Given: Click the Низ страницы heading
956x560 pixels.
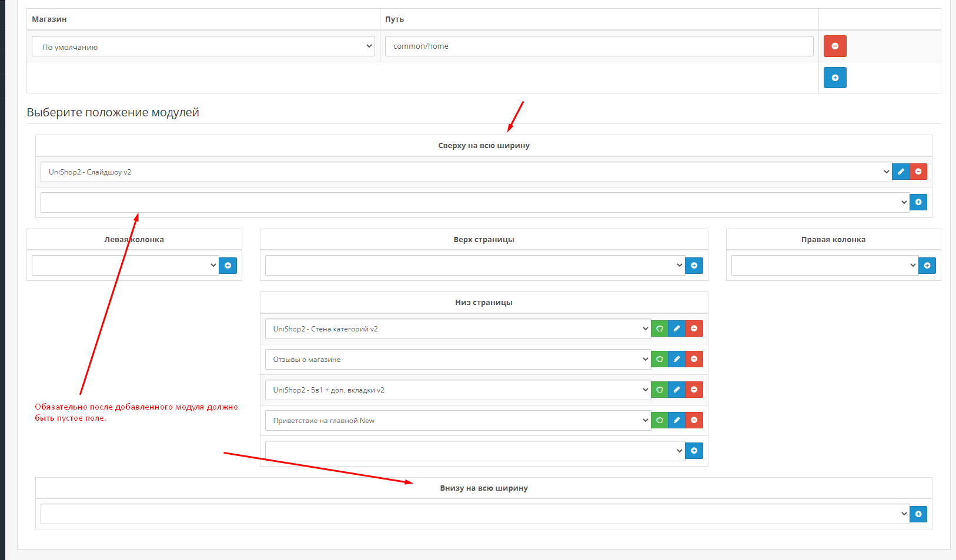Looking at the screenshot, I should click(484, 303).
